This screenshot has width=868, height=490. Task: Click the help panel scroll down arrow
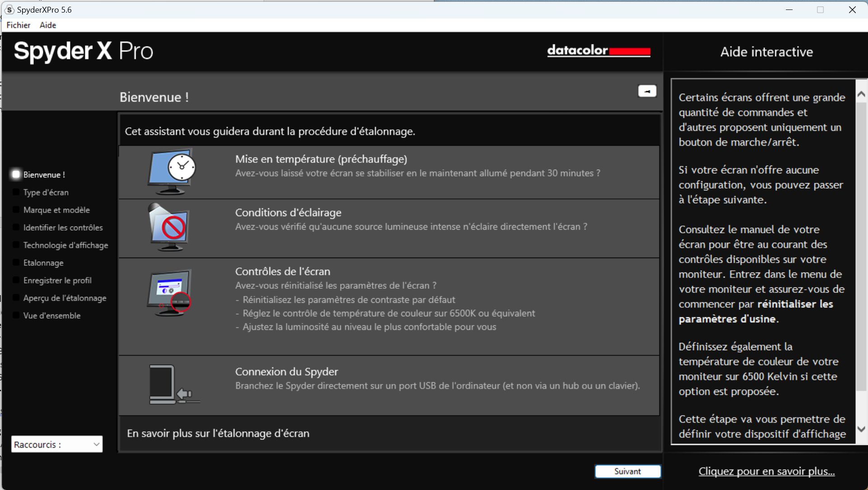tap(861, 429)
